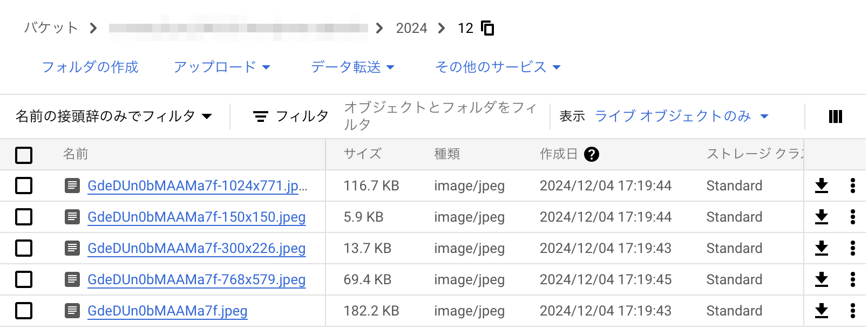This screenshot has height=329, width=868.
Task: Check the box for the 150x150.jpeg file
Action: [x=24, y=217]
